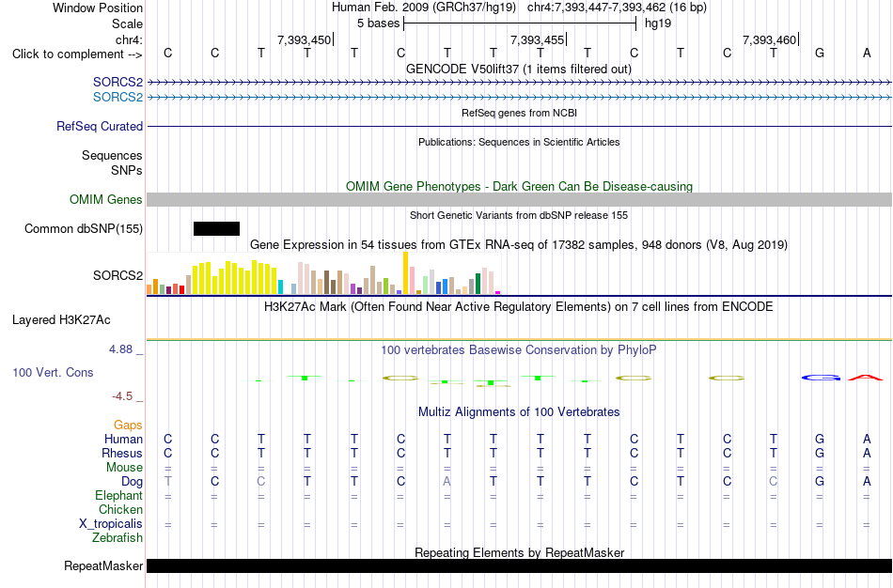Click the Zebrafish species label
This screenshot has width=893, height=588.
click(117, 537)
